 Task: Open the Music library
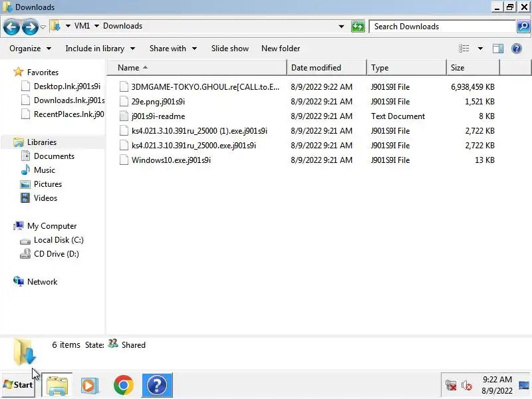click(x=45, y=170)
